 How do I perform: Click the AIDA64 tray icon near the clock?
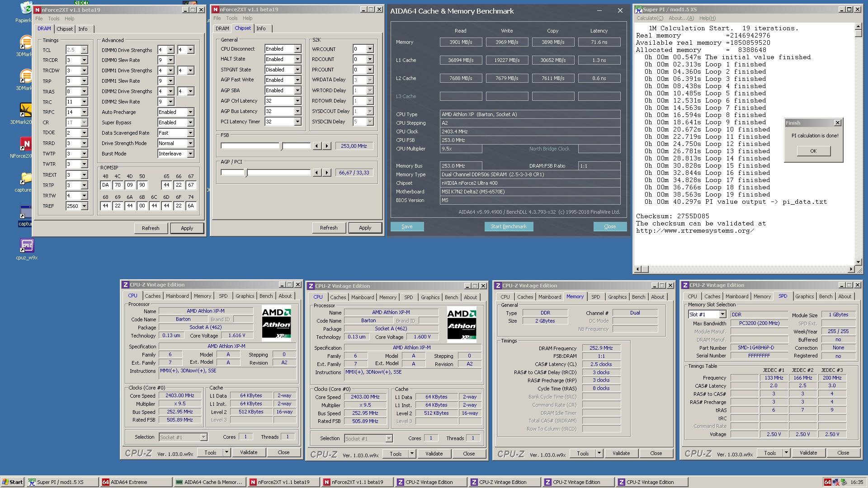coord(828,482)
